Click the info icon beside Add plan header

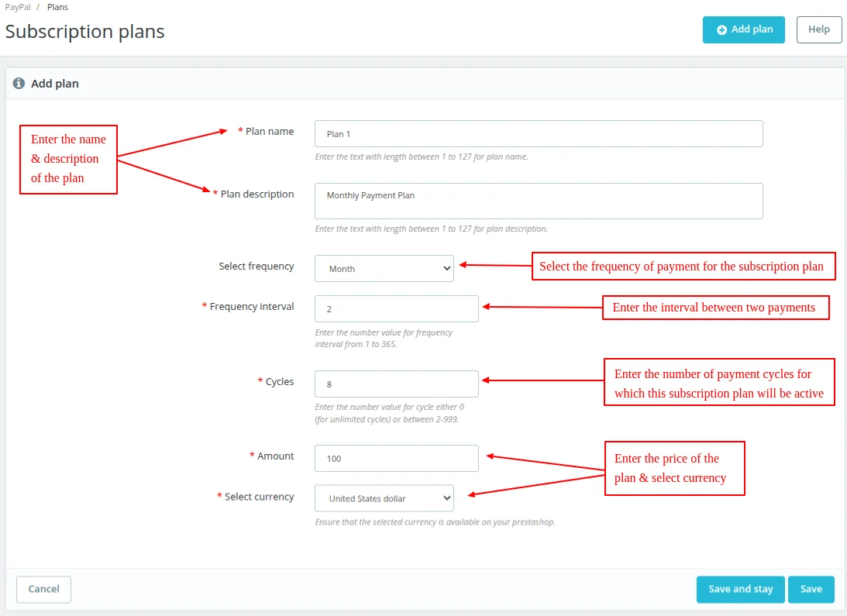click(19, 83)
